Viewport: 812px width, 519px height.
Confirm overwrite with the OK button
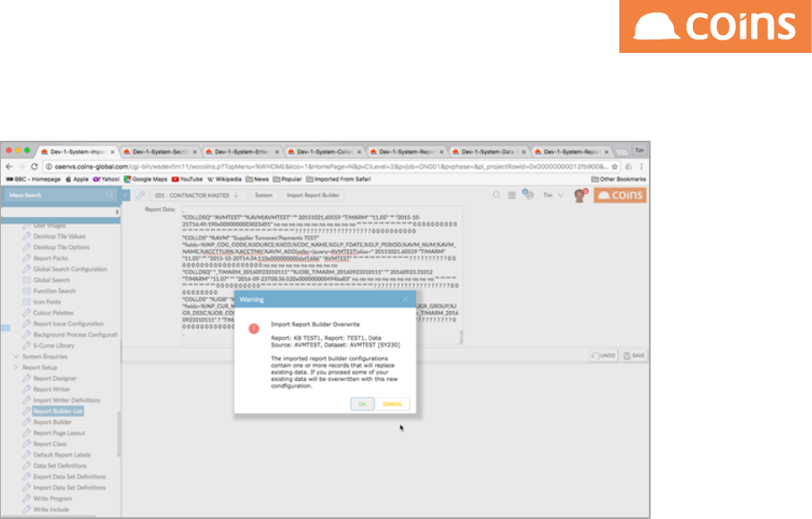pyautogui.click(x=362, y=404)
